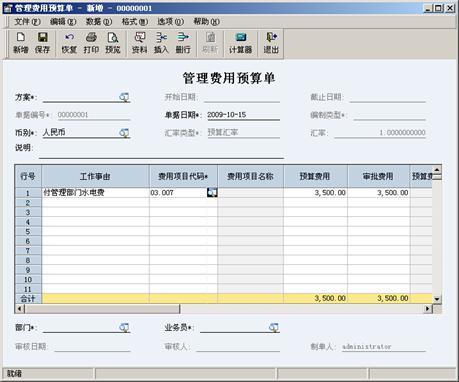Screen dimensions: 459x382
Task: Click the horizontal scrollbar thumb
Action: click(x=102, y=309)
